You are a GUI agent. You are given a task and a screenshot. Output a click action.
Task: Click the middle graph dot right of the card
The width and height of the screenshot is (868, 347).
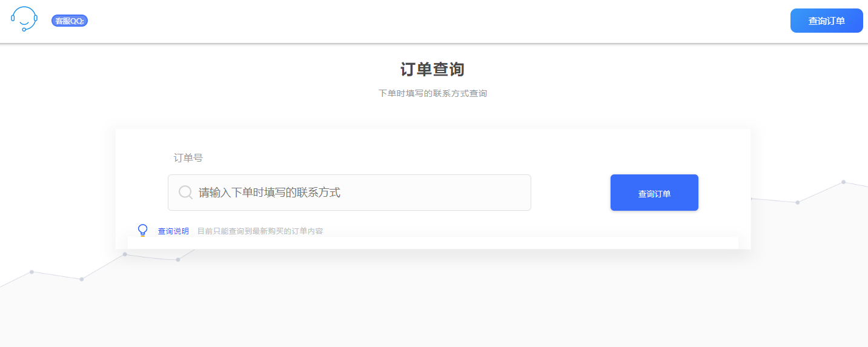(798, 202)
